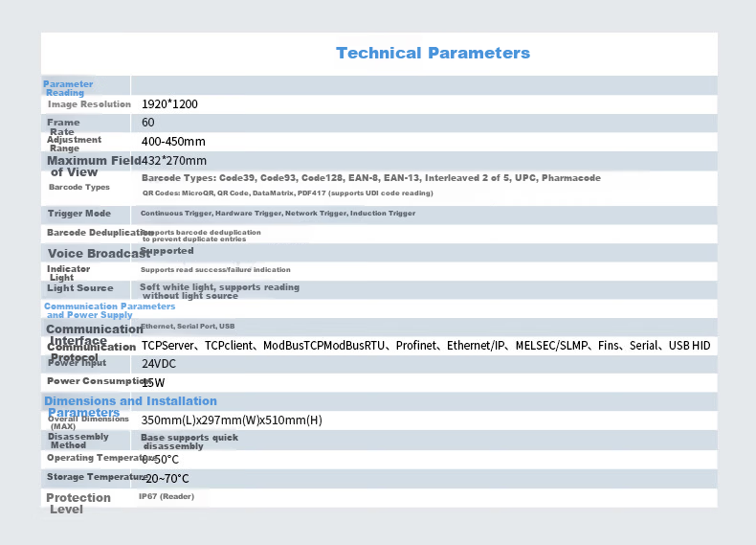
Task: Select the value '400-450mm'
Action: 173,142
